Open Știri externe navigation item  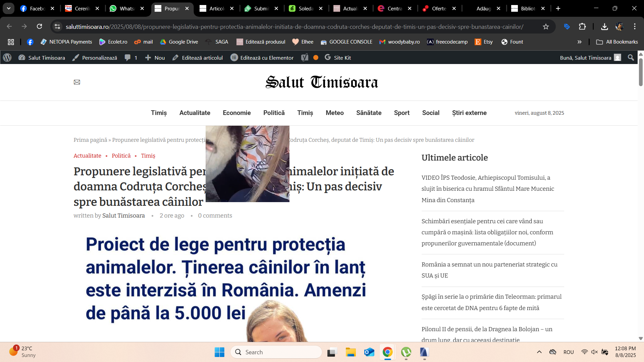point(469,113)
